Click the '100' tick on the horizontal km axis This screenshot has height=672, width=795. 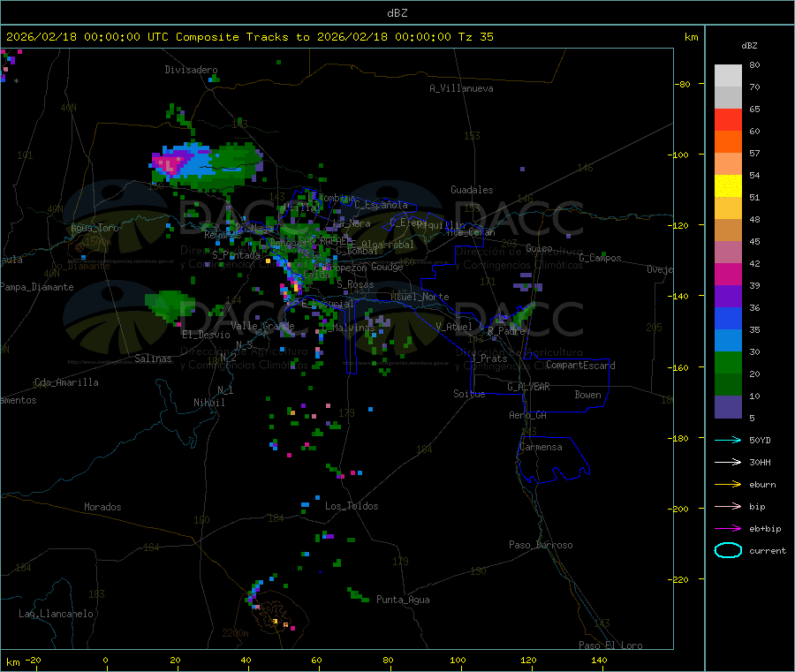coord(458,660)
